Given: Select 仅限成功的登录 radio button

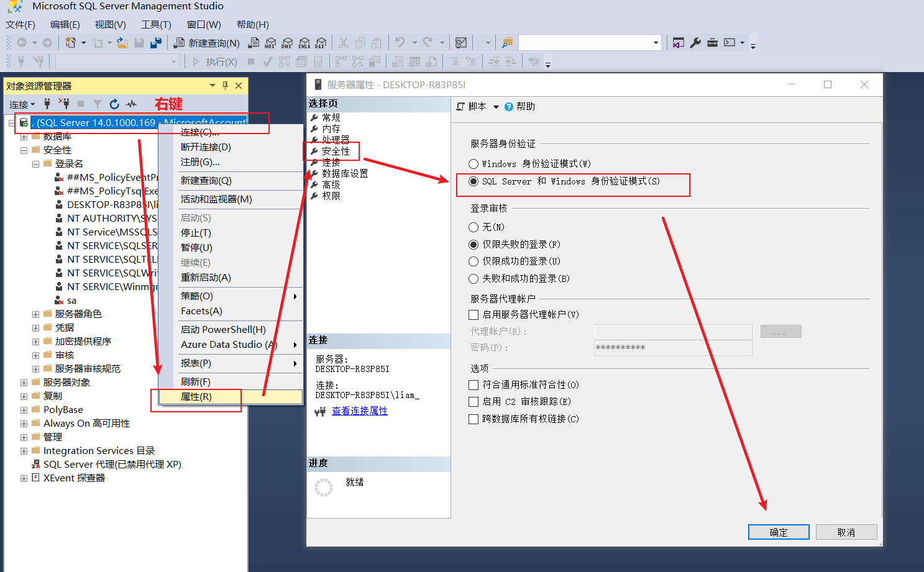Looking at the screenshot, I should [473, 261].
